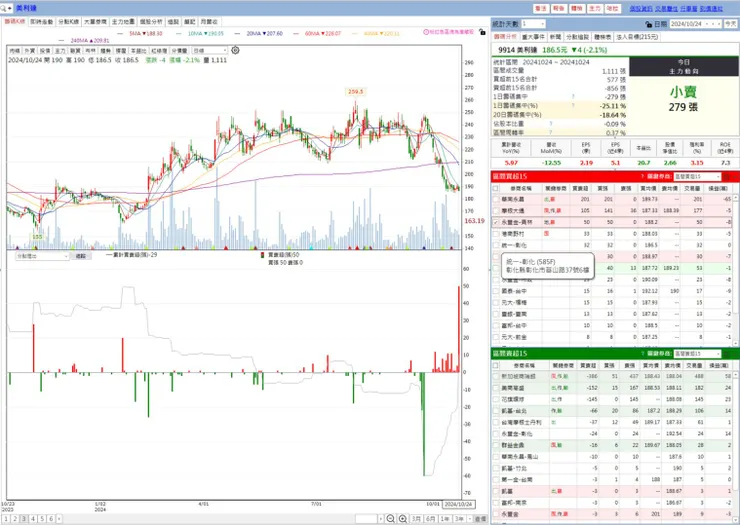Select 9914 美利達 stock title text
Viewport: 740px width, 525px height.
pyautogui.click(x=518, y=50)
